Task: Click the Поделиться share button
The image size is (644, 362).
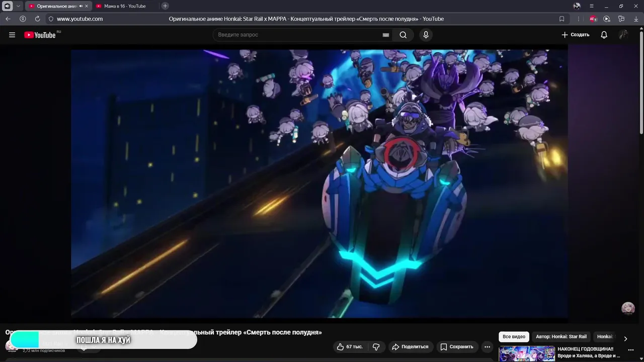Action: (410, 347)
